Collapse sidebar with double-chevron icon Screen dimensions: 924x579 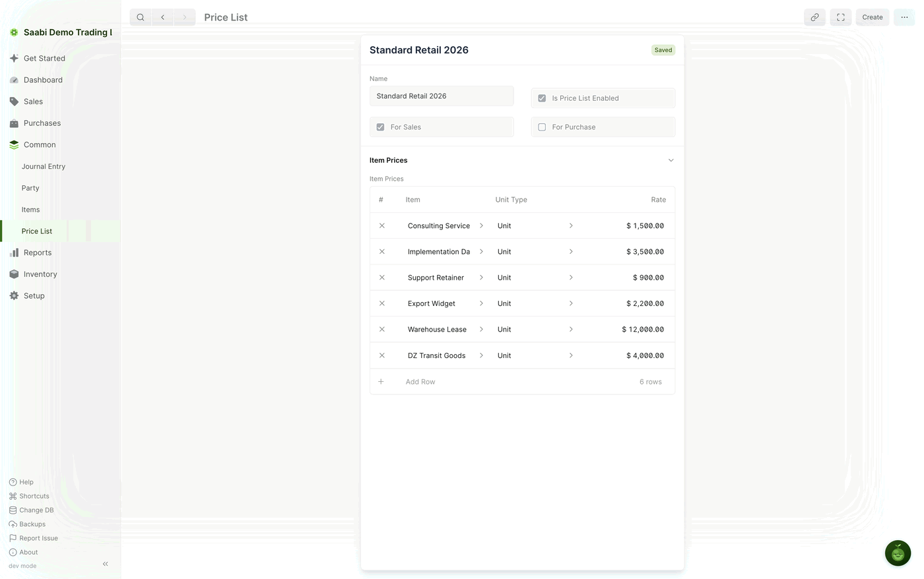[106, 564]
